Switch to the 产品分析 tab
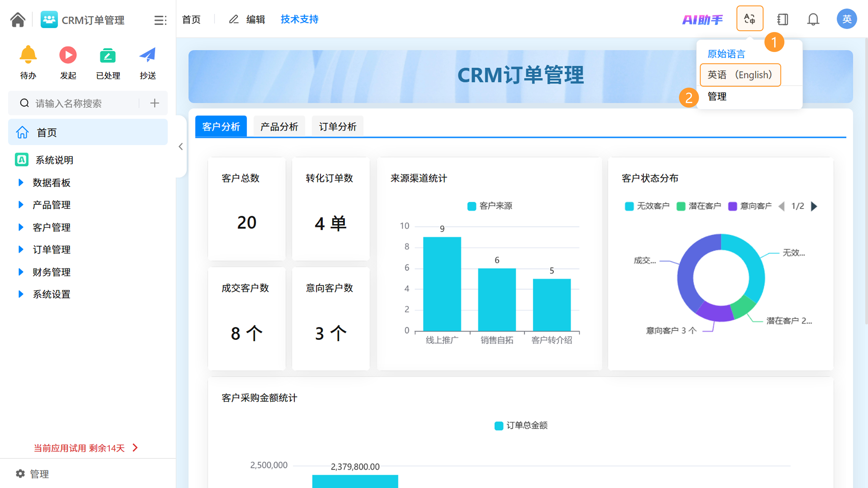 [279, 127]
